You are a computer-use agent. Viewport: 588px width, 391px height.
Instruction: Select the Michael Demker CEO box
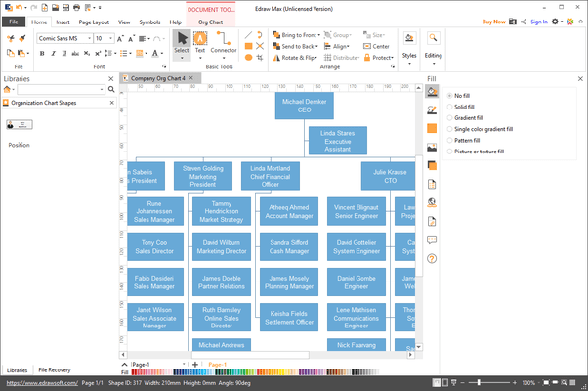click(x=304, y=106)
